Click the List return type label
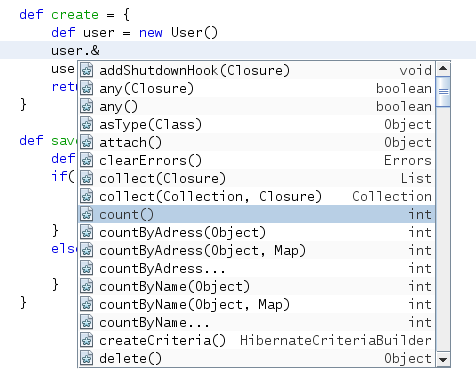This screenshot has width=476, height=388. [x=416, y=178]
